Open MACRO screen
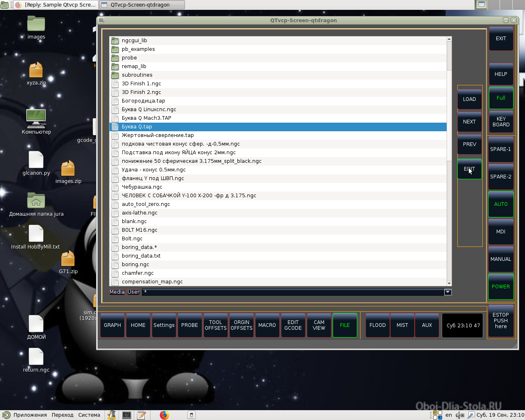Image resolution: width=525 pixels, height=420 pixels. [x=267, y=325]
